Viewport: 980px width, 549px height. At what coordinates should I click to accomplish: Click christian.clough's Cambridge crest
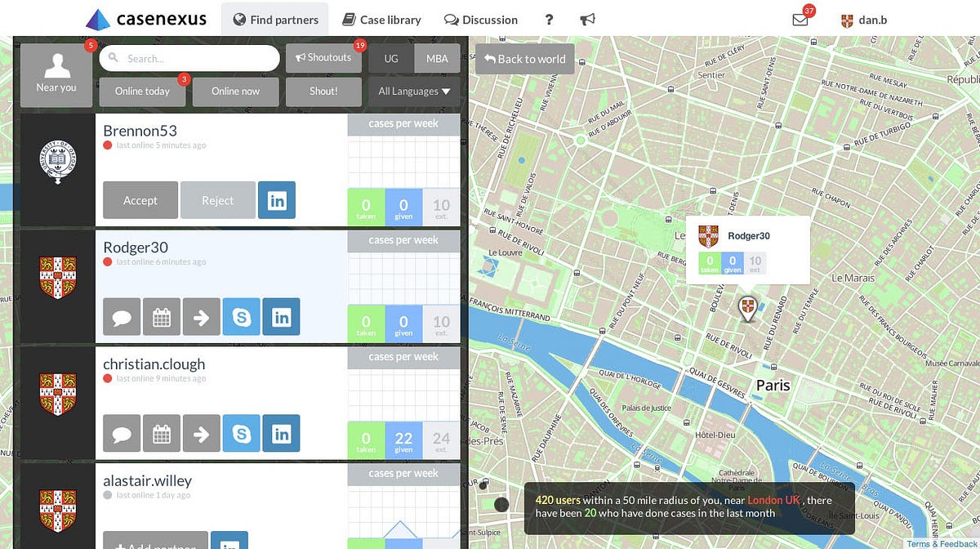coord(57,395)
